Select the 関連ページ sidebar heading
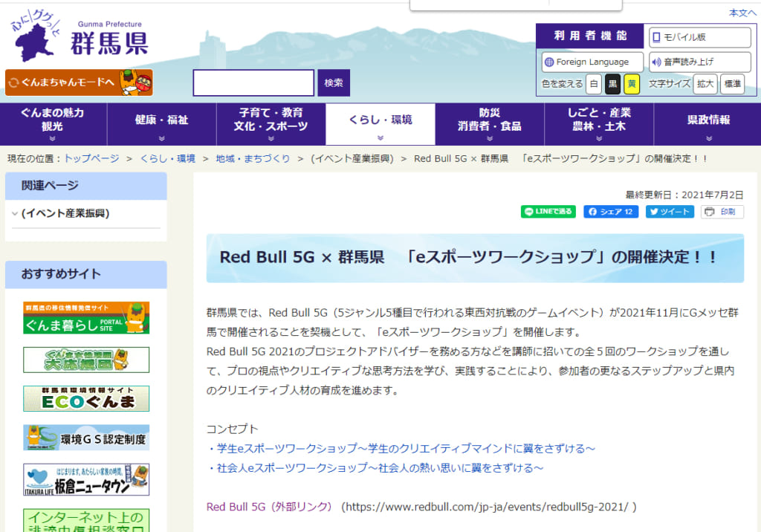 click(x=50, y=186)
